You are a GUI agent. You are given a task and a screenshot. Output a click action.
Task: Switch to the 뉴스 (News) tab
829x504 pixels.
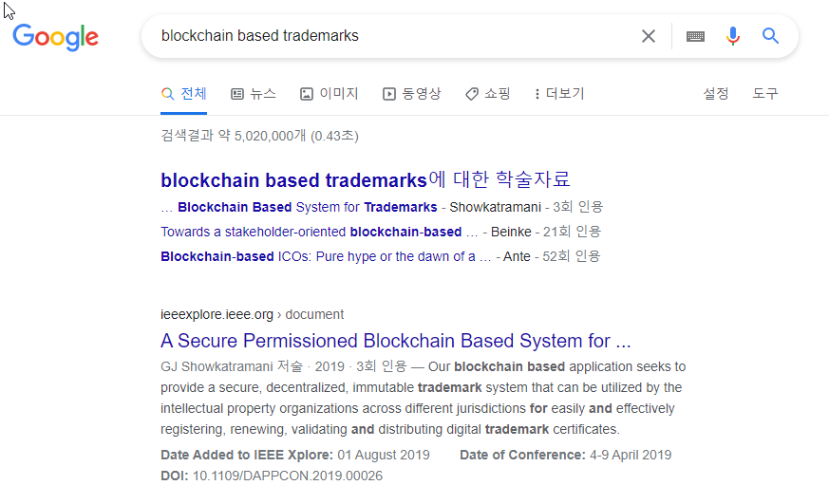(x=254, y=94)
